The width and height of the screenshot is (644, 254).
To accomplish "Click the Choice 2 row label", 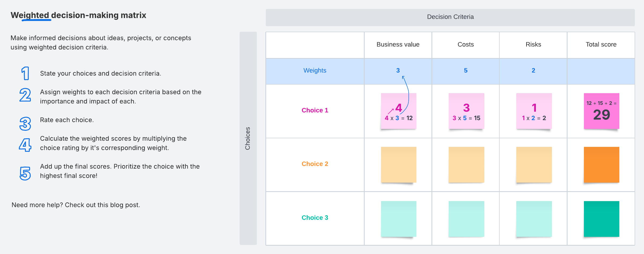I will [x=315, y=164].
